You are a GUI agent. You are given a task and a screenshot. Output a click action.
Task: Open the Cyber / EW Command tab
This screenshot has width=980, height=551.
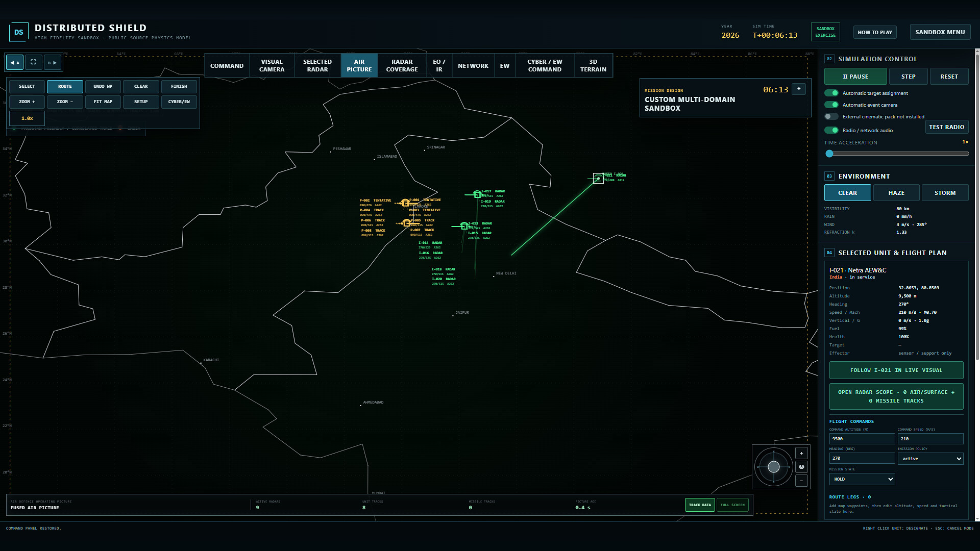click(545, 65)
